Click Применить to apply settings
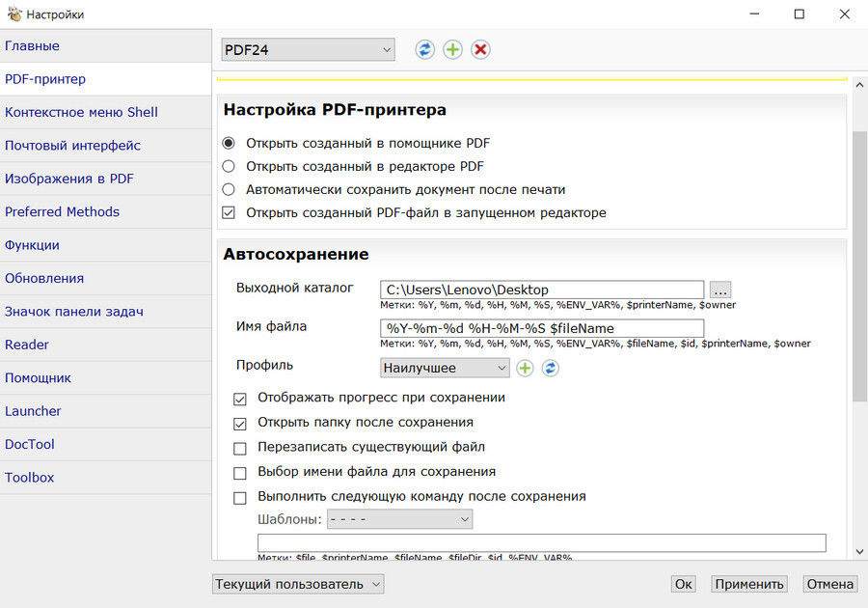 coord(749,584)
